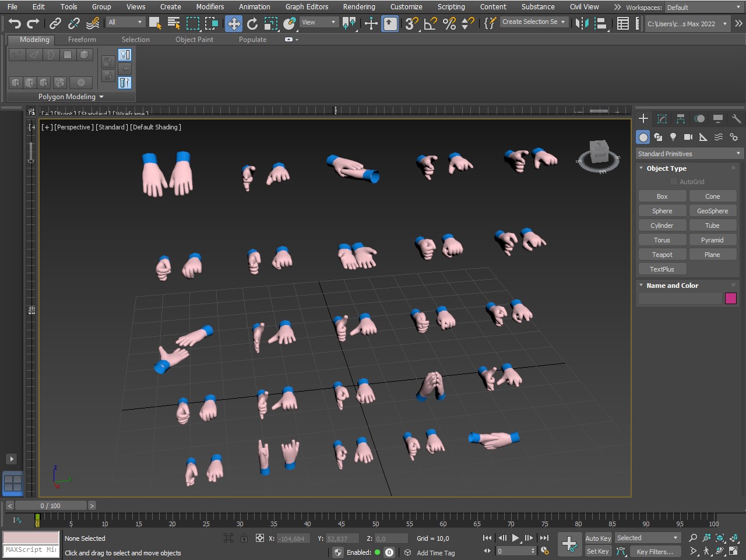Click the Lights category icon
Image resolution: width=746 pixels, height=560 pixels.
click(x=673, y=137)
